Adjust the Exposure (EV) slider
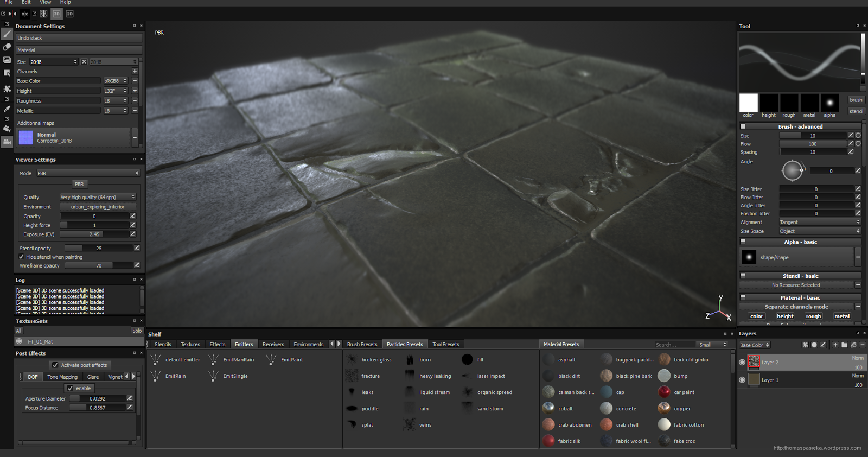 click(94, 234)
